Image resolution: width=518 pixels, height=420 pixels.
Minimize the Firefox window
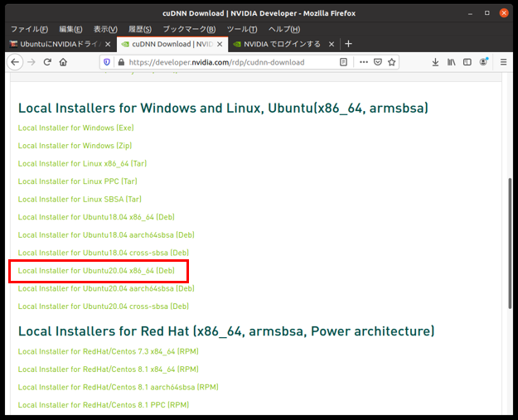pyautogui.click(x=470, y=13)
